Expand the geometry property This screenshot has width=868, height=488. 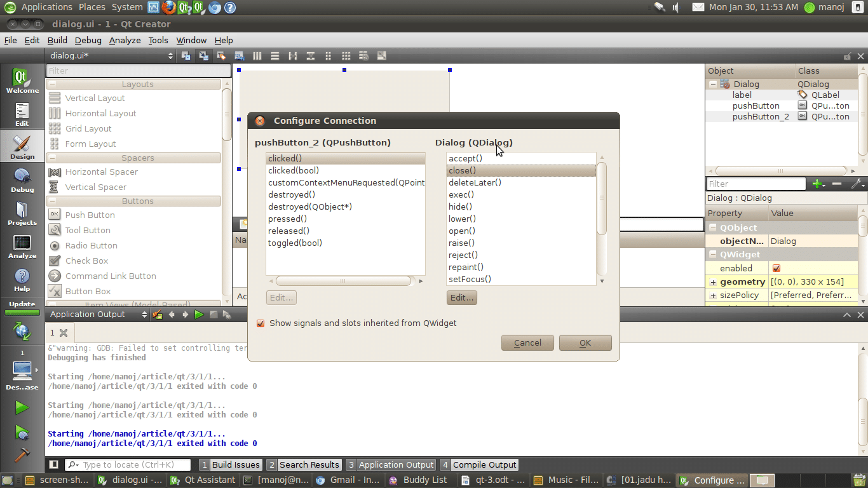(x=713, y=282)
